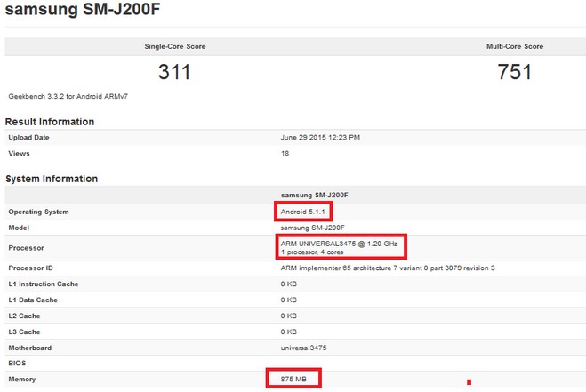Click the small red square marker
586x392 pixels.
coord(468,382)
